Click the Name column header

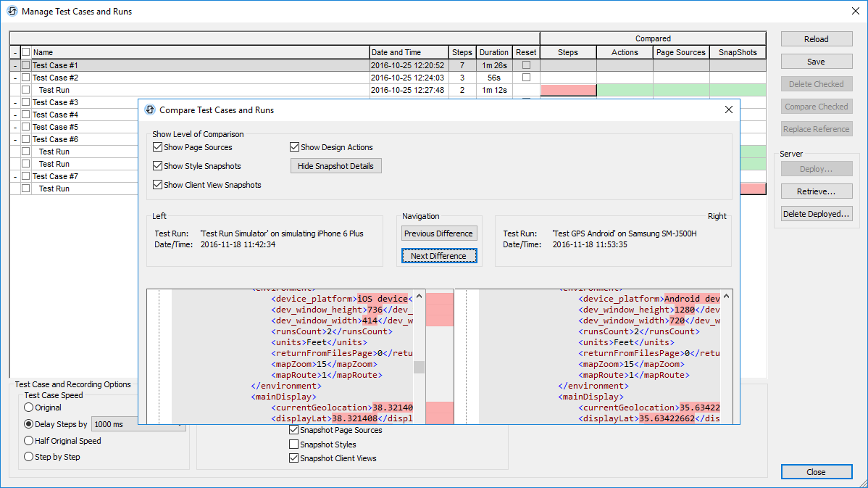[200, 52]
